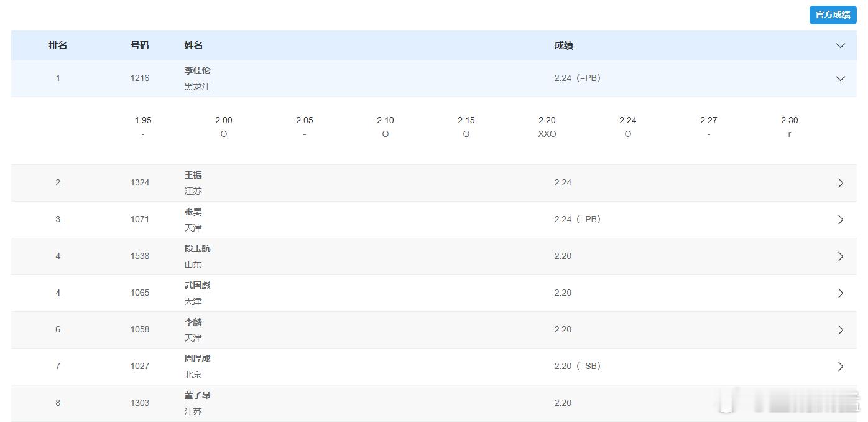Select bib number 1303
Image resolution: width=868 pixels, height=422 pixels.
coord(140,403)
